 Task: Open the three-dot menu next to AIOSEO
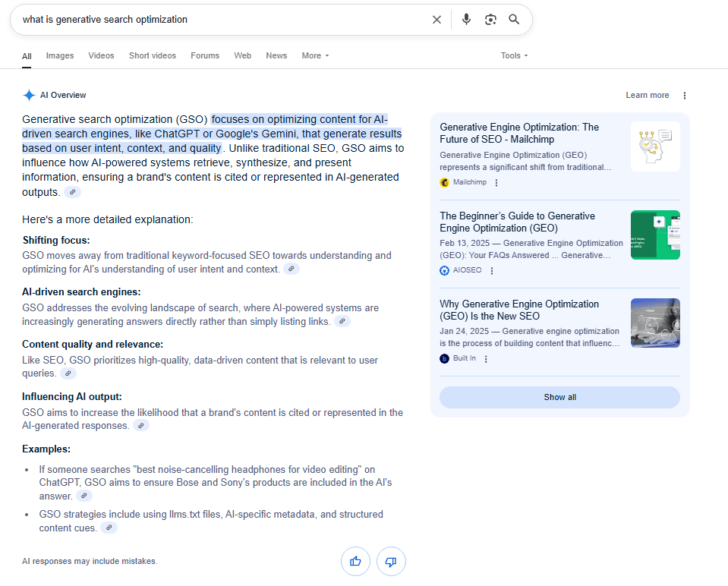point(492,270)
